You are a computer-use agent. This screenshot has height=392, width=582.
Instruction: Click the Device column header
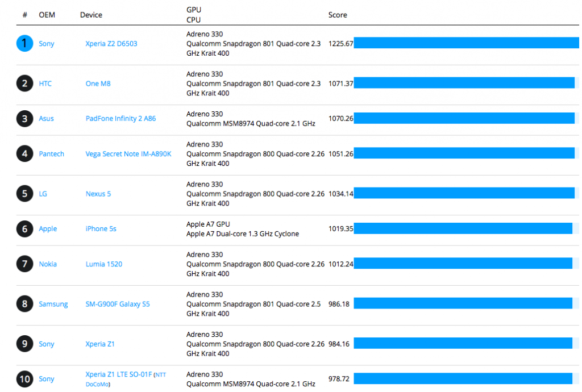[x=92, y=15]
